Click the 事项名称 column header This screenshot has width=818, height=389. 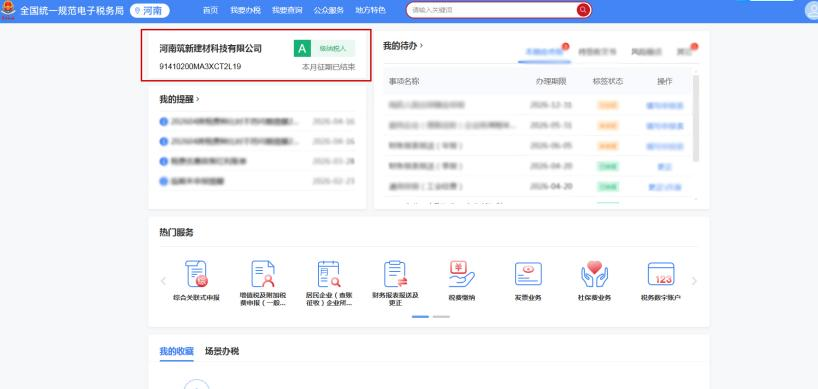(404, 82)
